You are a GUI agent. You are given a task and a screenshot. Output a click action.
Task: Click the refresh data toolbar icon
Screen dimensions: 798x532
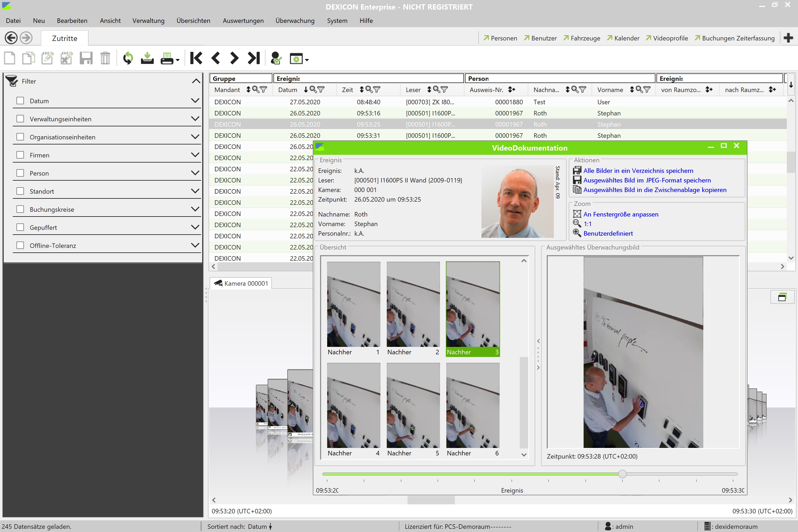tap(128, 58)
